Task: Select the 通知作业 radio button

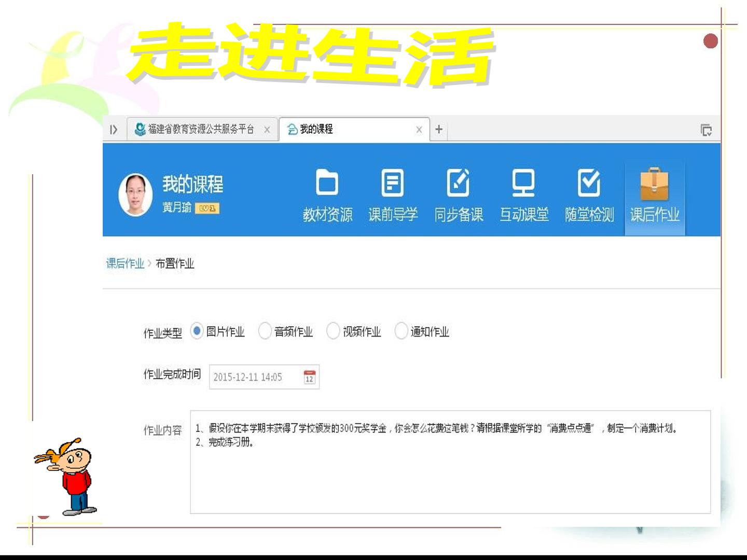Action: click(x=401, y=331)
